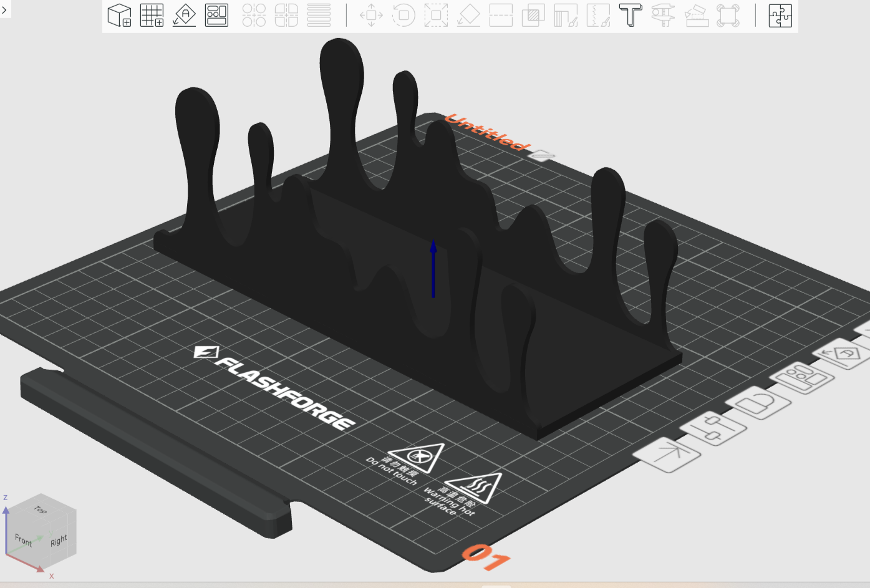Click Arrange all objects toolbar icon

216,15
